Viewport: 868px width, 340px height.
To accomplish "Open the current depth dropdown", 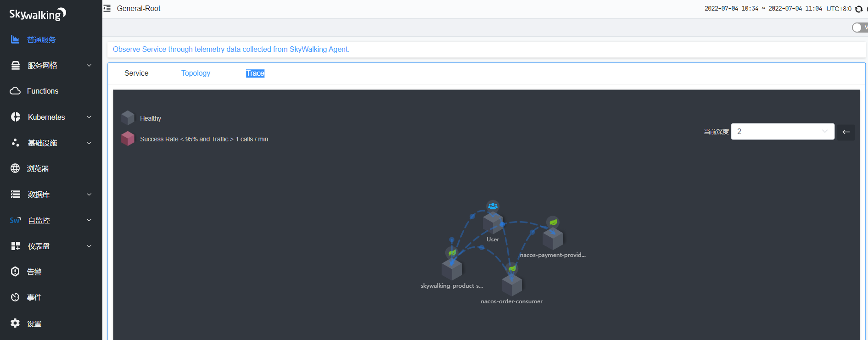I will tap(782, 132).
